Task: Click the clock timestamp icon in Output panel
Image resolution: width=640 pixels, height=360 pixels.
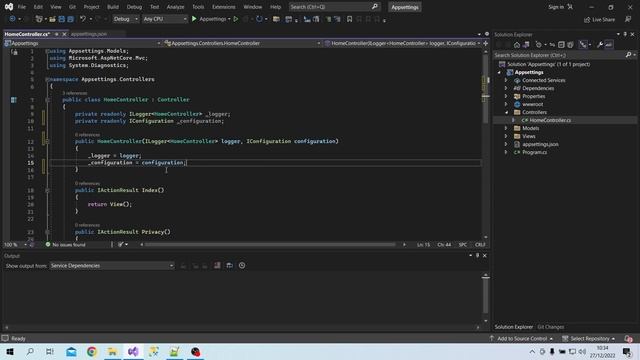Action: tap(242, 266)
